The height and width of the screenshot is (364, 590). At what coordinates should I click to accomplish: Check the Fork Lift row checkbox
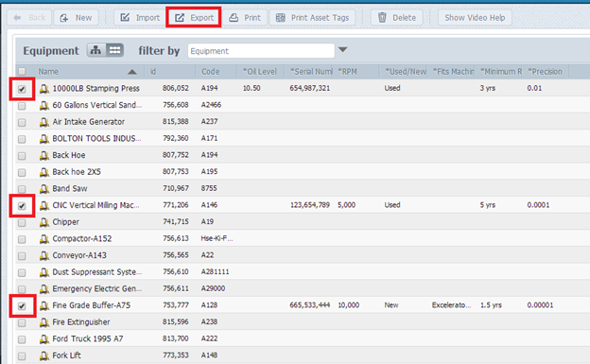coord(22,356)
